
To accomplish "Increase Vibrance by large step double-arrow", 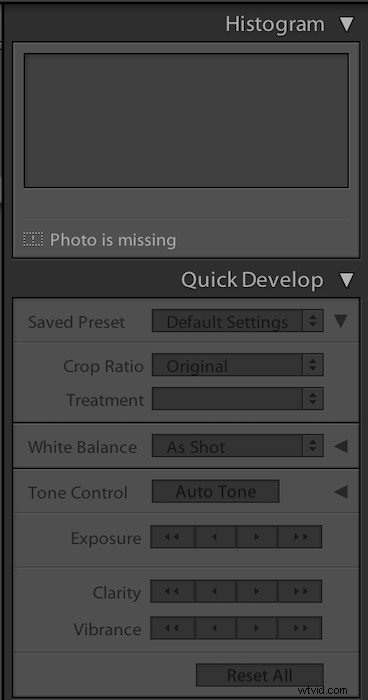I will [x=300, y=628].
